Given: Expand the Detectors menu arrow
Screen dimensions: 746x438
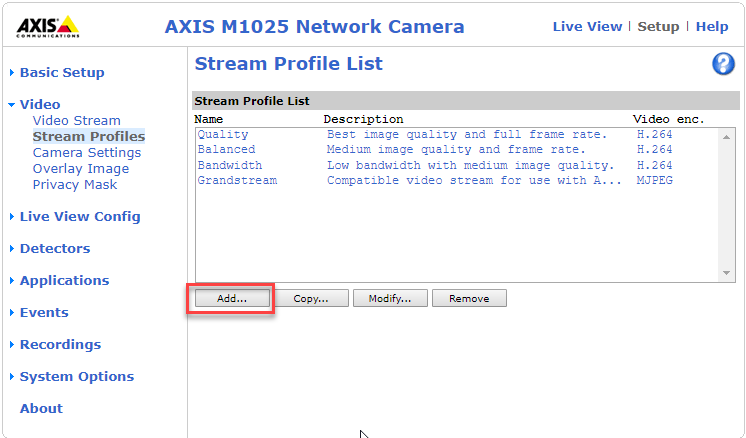Looking at the screenshot, I should pyautogui.click(x=12, y=249).
